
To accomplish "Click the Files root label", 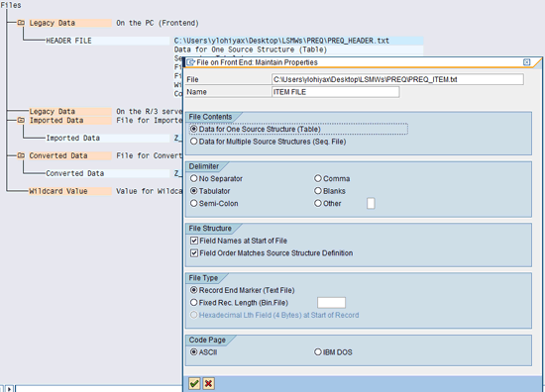I will 11,5.
